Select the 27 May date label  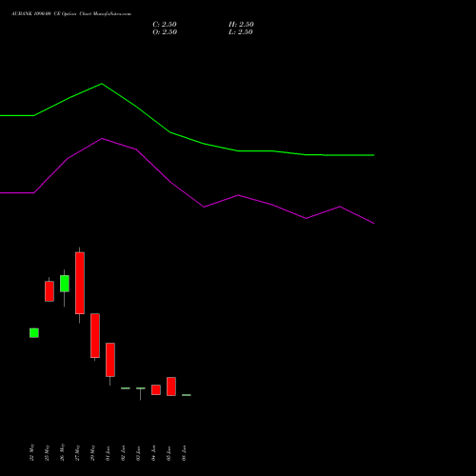[x=77, y=453]
